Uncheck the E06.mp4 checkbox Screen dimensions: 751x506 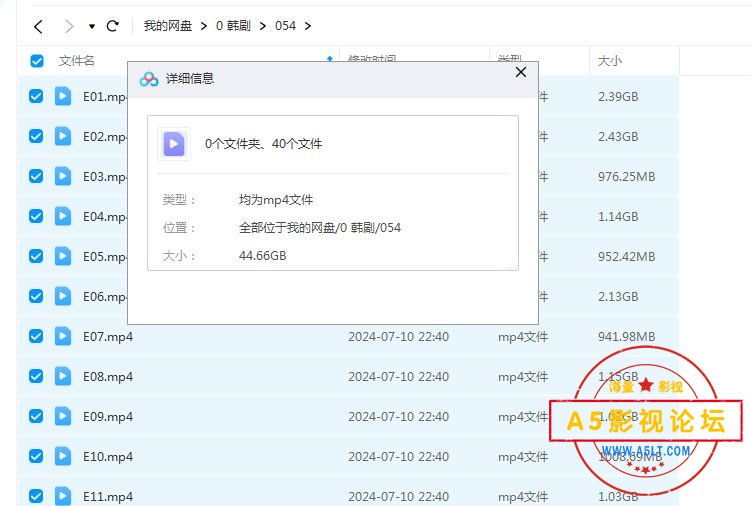(x=36, y=296)
